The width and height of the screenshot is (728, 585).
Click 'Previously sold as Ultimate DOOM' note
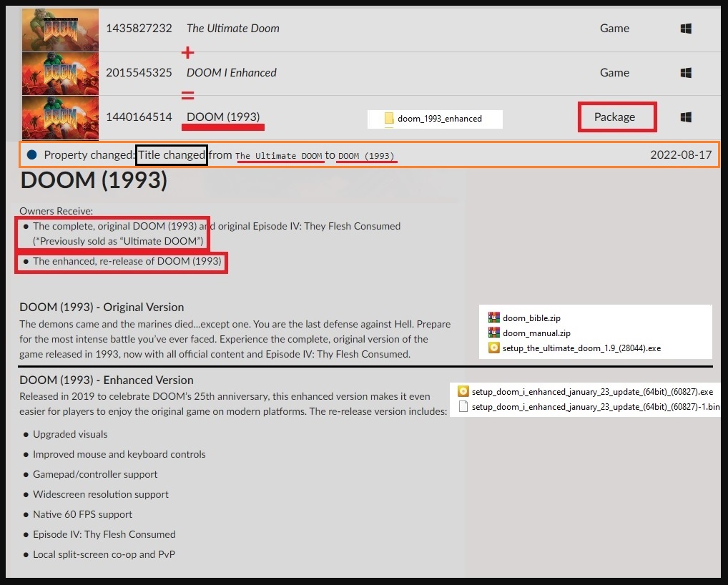(118, 241)
